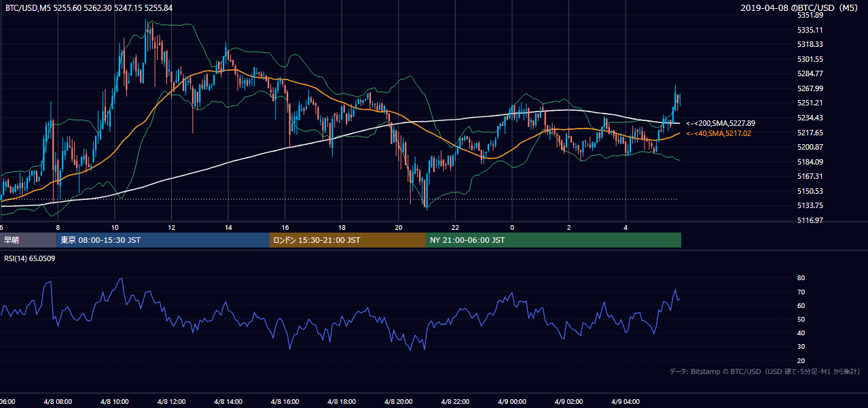Select the 5200.87 price axis label
868x408 pixels.
[x=810, y=147]
